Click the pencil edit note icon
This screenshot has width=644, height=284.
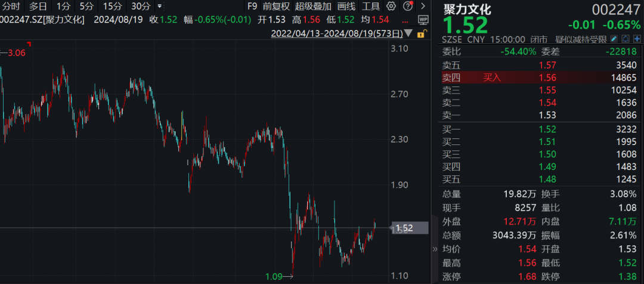pos(614,39)
